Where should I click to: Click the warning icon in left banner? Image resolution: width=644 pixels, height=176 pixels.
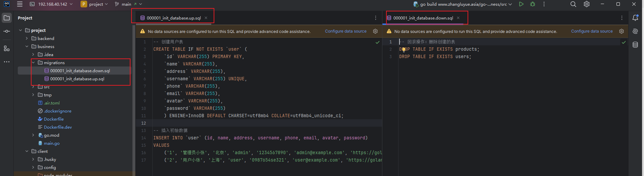pos(143,31)
